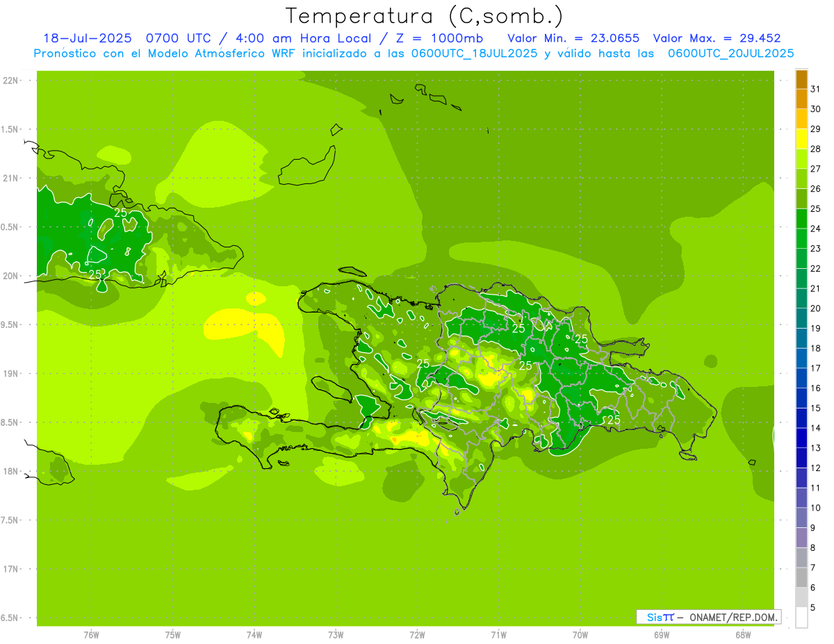Click the orange colorbar segment between 30 and 31
The width and height of the screenshot is (834, 644).
coord(801,99)
